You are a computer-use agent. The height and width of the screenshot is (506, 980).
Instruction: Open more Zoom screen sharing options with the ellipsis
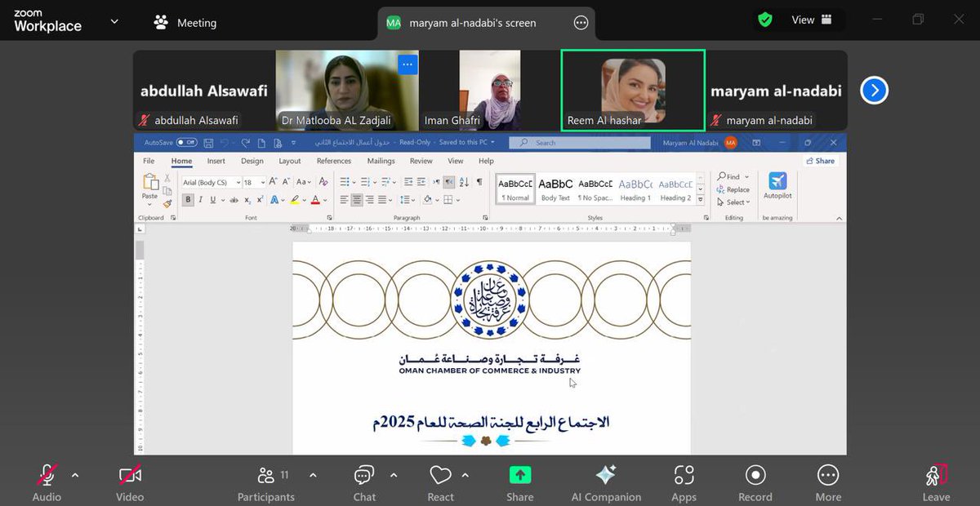pos(581,23)
